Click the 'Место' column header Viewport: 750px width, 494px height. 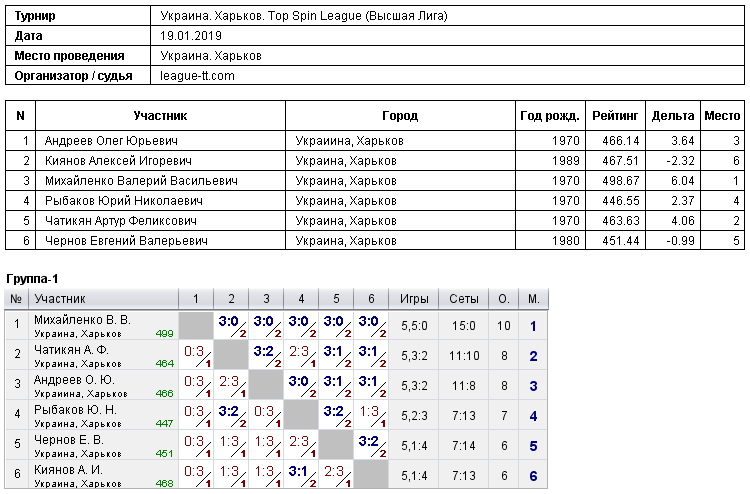(722, 116)
